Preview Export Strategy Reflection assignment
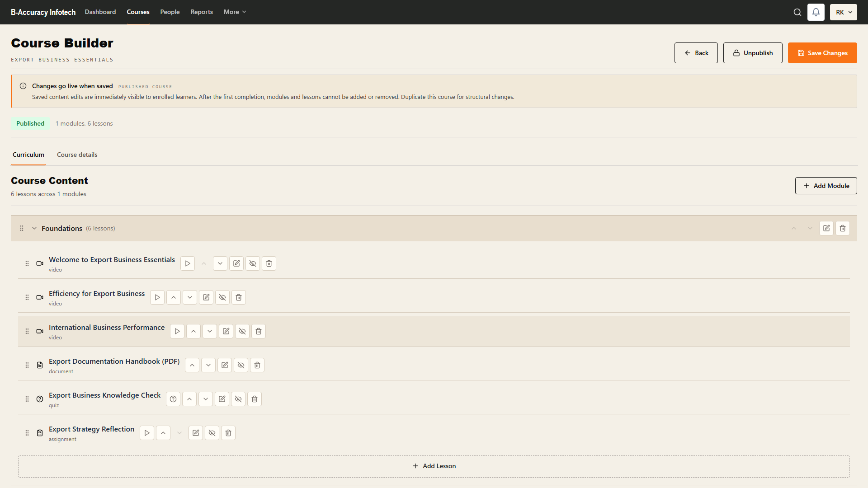868x488 pixels. 147,433
